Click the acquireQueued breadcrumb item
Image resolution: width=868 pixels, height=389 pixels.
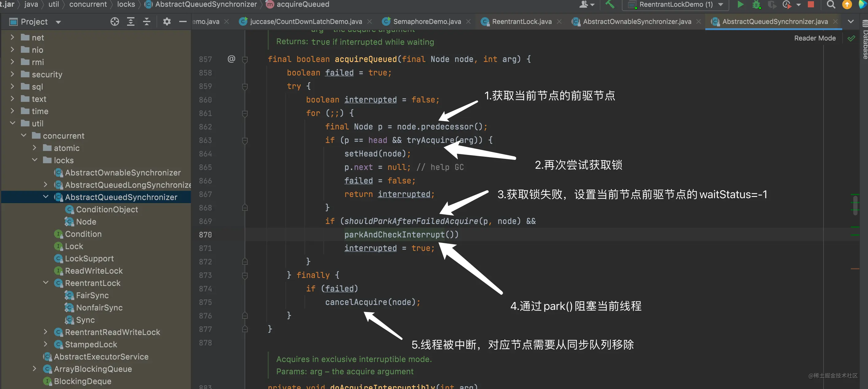point(302,4)
